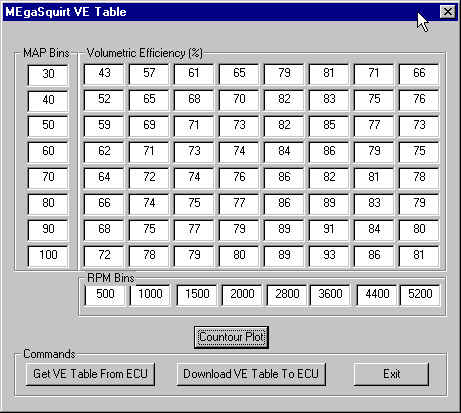Select VE cell 68 at MAP 90, RPM 500
The height and width of the screenshot is (413, 461).
pos(104,230)
